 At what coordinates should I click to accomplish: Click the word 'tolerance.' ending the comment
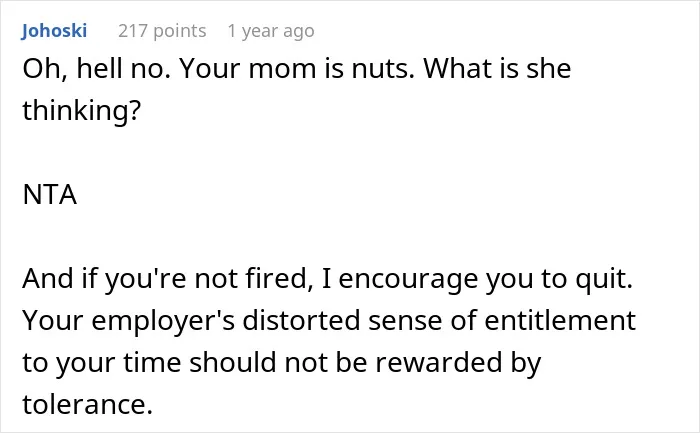click(88, 404)
